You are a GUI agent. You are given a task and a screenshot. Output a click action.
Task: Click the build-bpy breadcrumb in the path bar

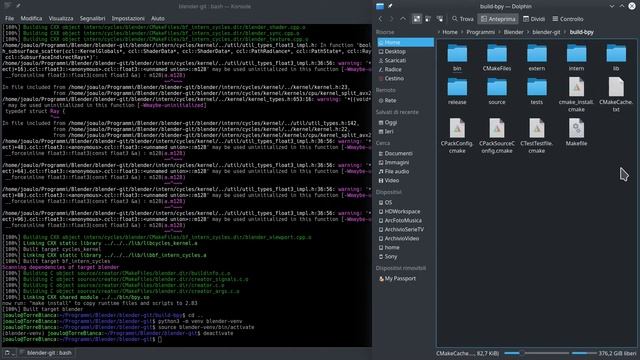point(582,32)
